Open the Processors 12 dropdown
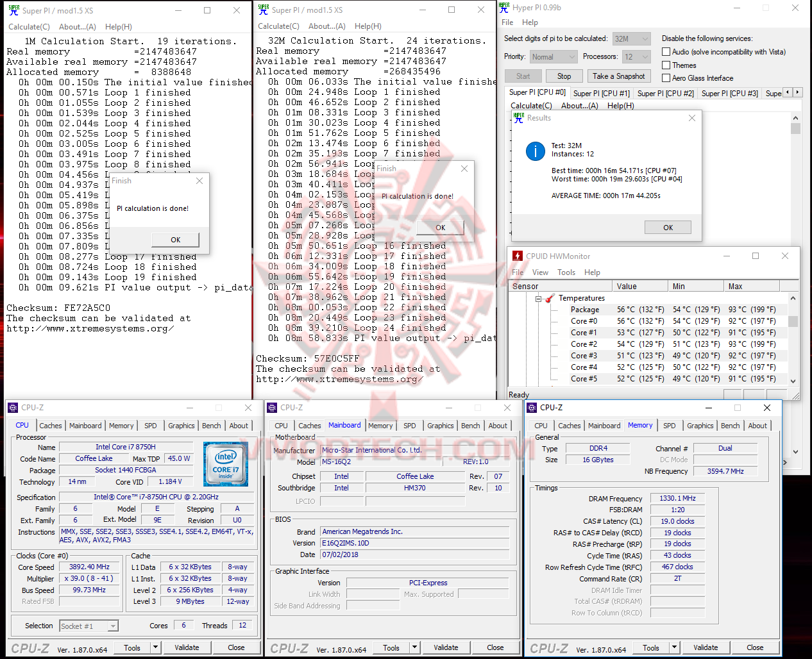 coord(636,56)
